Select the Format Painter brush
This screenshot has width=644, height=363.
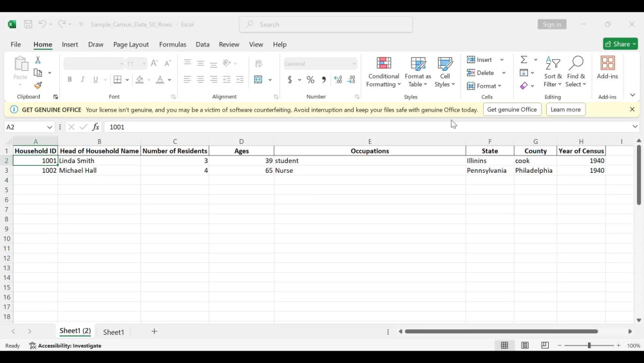coord(38,86)
